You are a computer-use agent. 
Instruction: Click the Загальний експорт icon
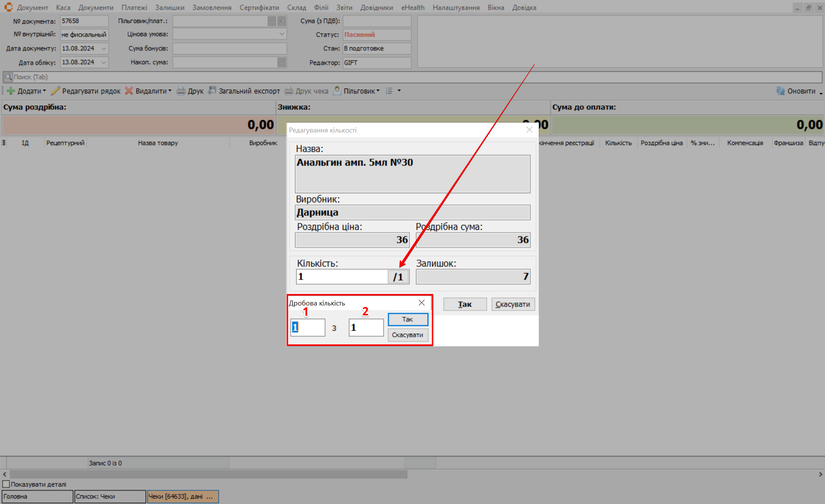click(212, 91)
